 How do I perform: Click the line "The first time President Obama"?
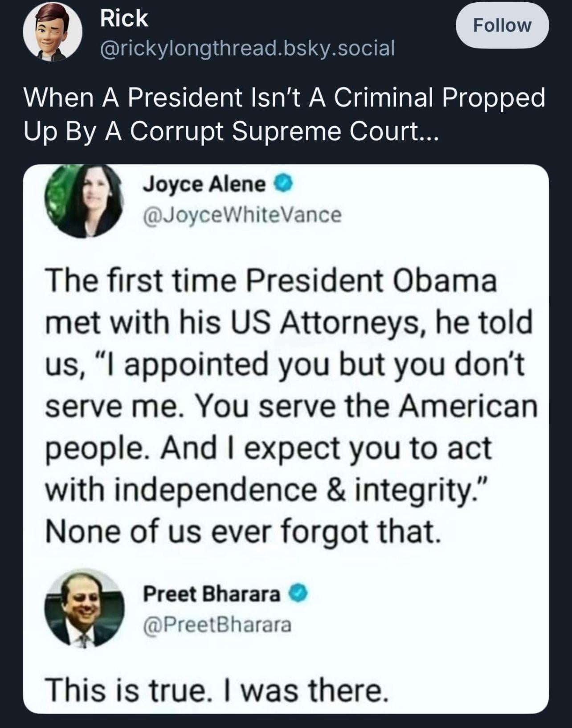click(x=271, y=281)
